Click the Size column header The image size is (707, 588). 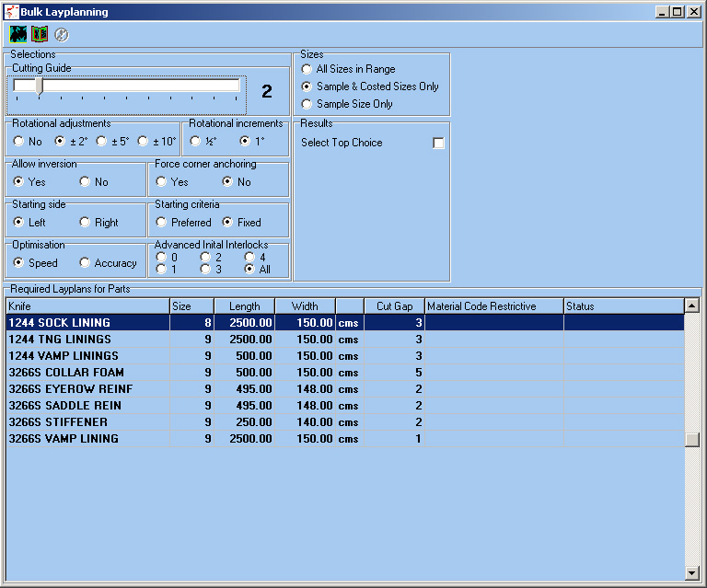click(192, 306)
